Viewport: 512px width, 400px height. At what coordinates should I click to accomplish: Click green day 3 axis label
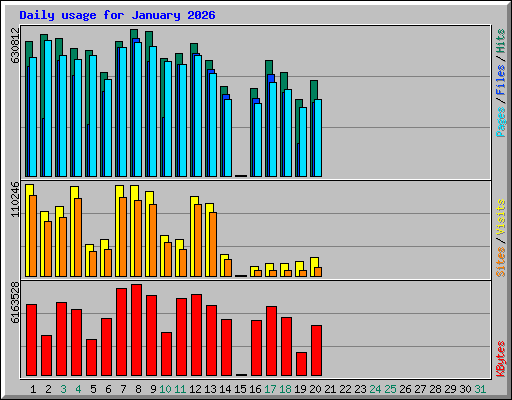[x=63, y=389]
